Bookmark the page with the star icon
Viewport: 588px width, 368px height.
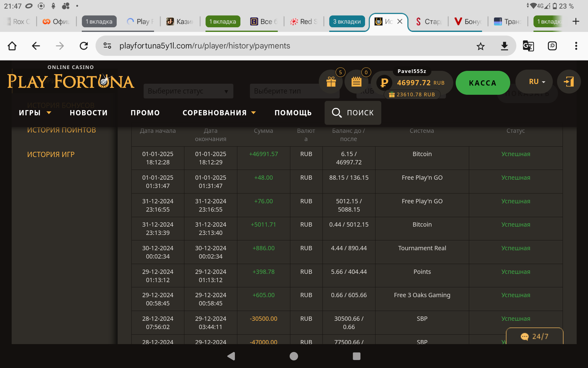[x=481, y=46]
